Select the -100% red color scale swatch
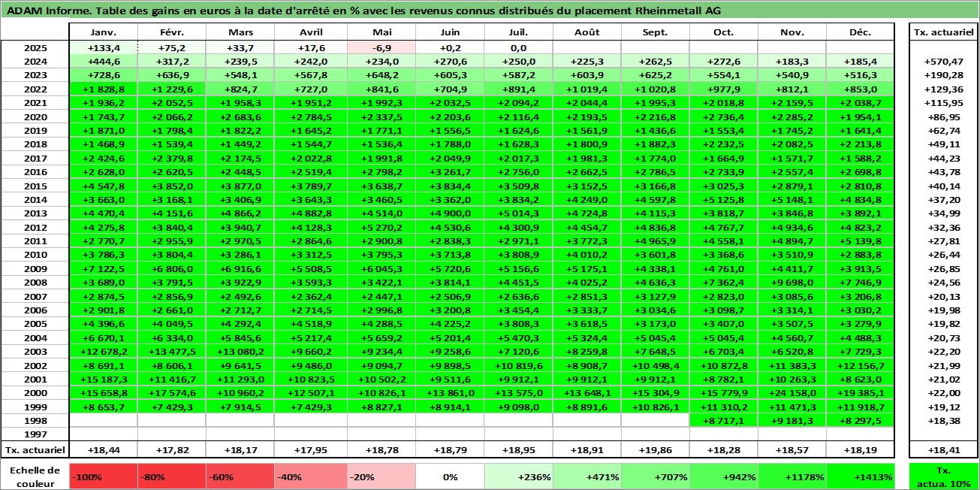 103,476
